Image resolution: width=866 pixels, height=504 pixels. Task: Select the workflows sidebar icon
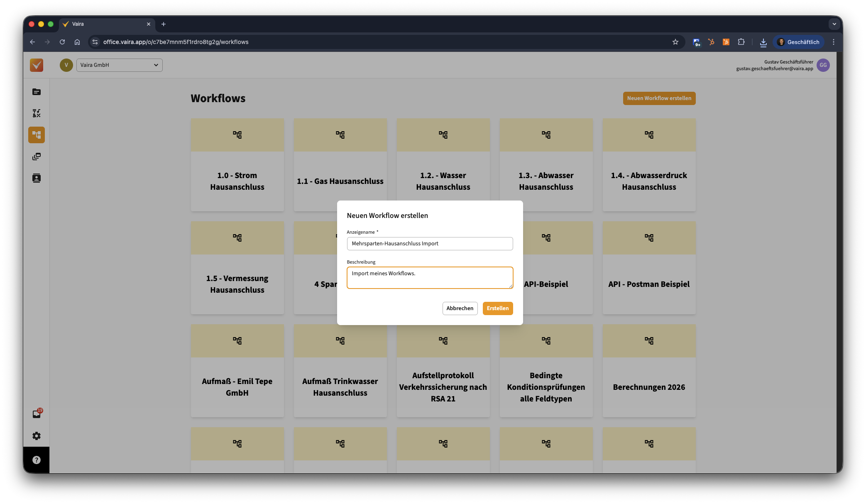[x=37, y=135]
